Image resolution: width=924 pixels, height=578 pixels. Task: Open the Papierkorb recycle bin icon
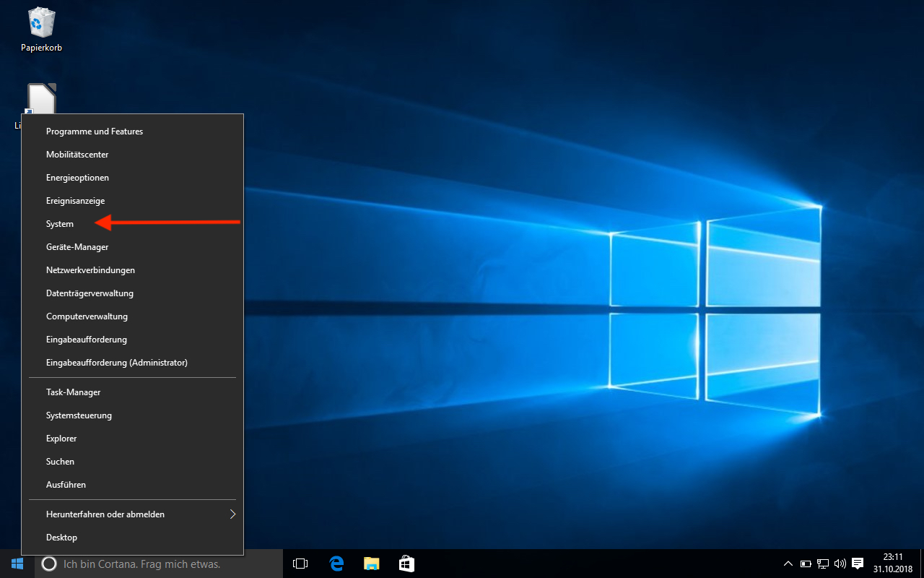[x=41, y=23]
